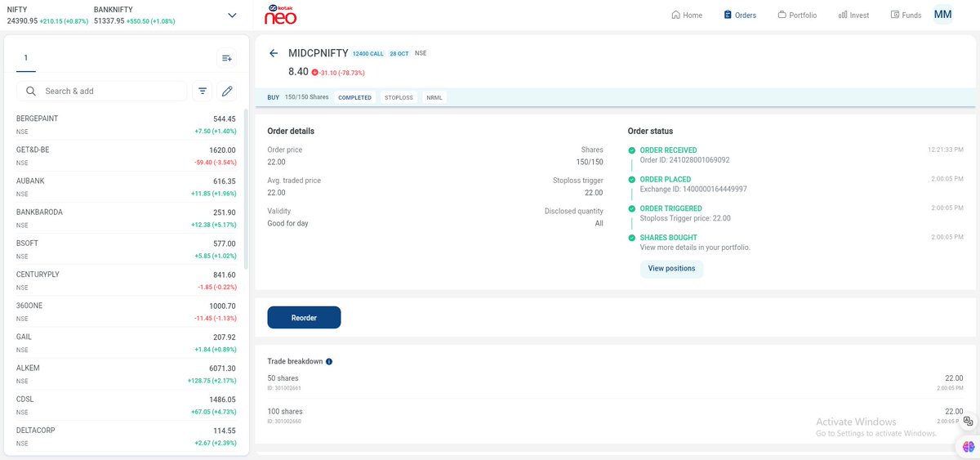
Task: Select 360ONE in the watchlist
Action: click(x=126, y=311)
